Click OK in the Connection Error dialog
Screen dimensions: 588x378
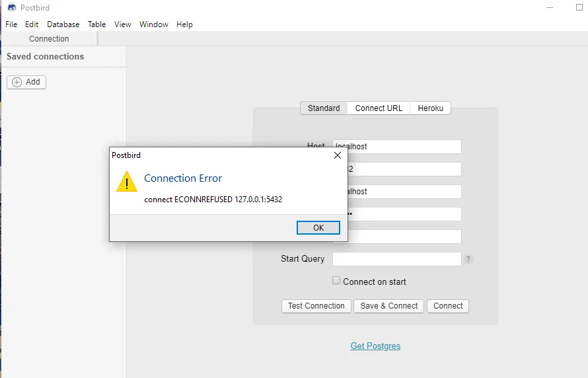(318, 227)
